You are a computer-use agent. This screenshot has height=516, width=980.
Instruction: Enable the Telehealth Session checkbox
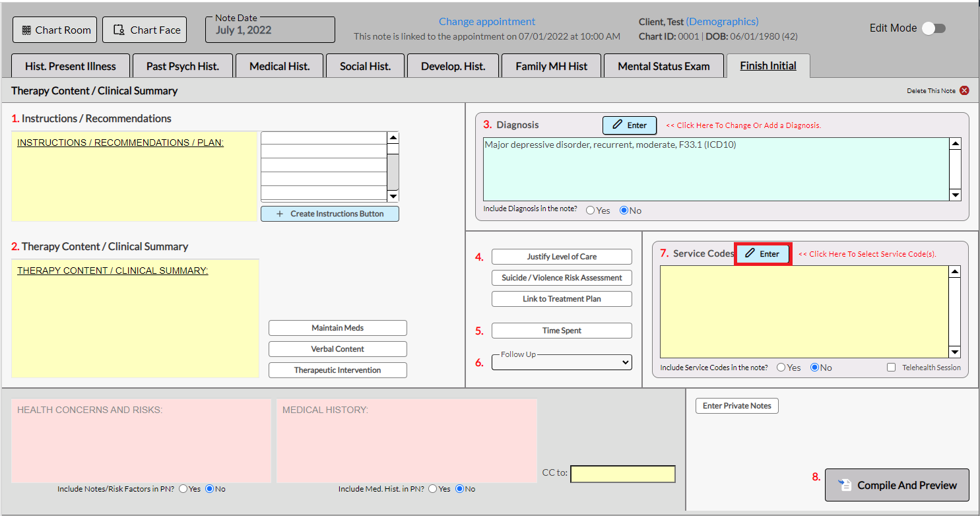pyautogui.click(x=891, y=368)
